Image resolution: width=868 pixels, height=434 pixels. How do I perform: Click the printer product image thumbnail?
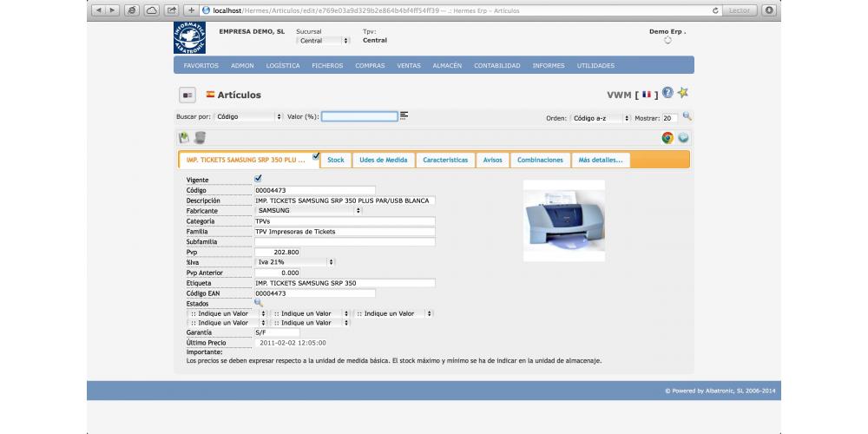(x=564, y=220)
